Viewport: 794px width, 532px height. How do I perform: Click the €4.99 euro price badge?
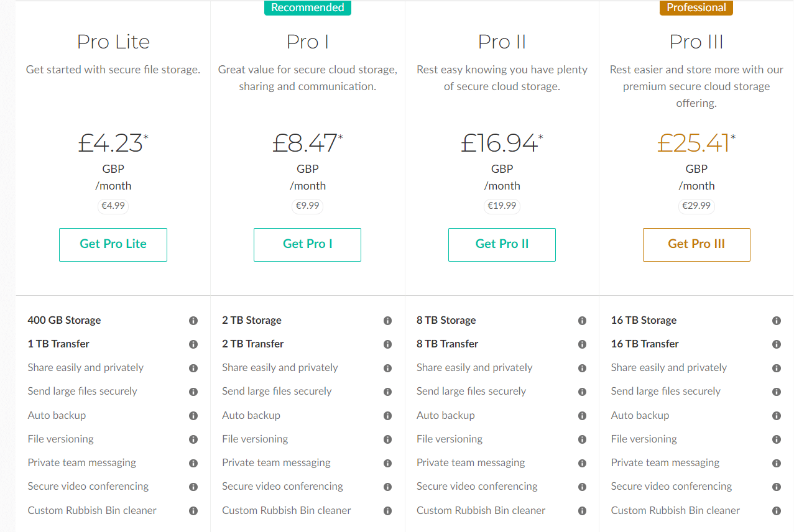click(113, 206)
